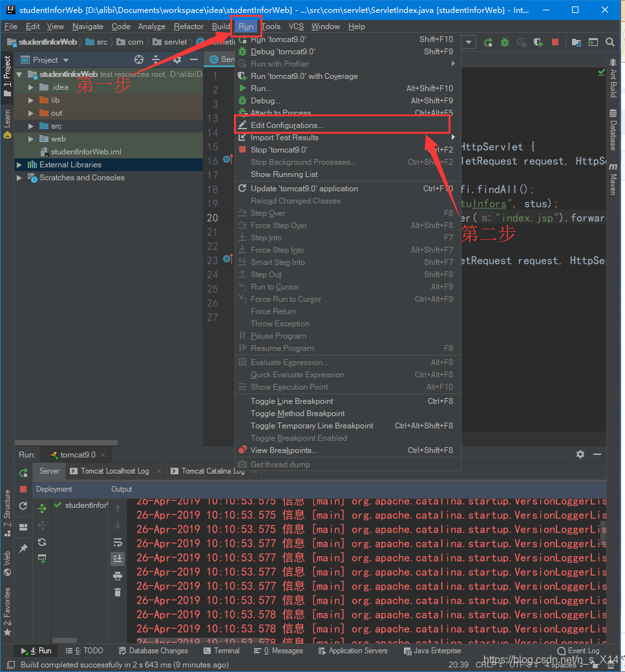The width and height of the screenshot is (625, 672).
Task: Choose Debug 'tomcat9.0' menu entry
Action: (x=348, y=52)
